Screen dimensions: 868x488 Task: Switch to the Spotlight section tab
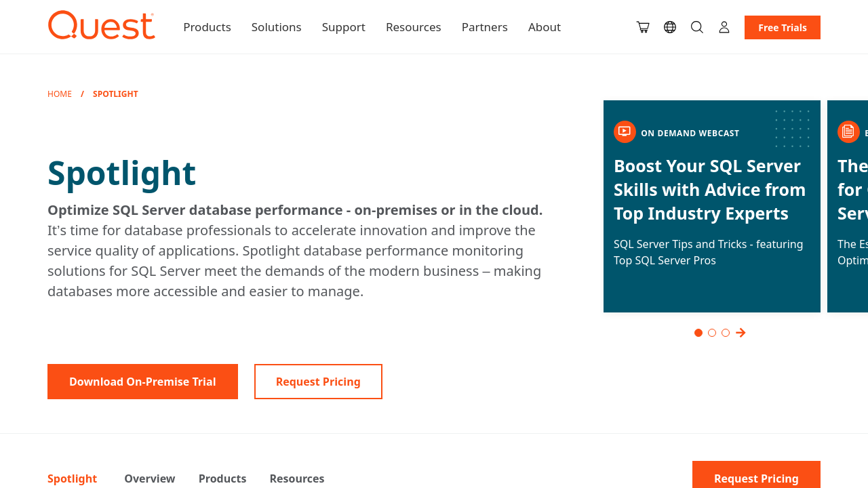click(73, 479)
